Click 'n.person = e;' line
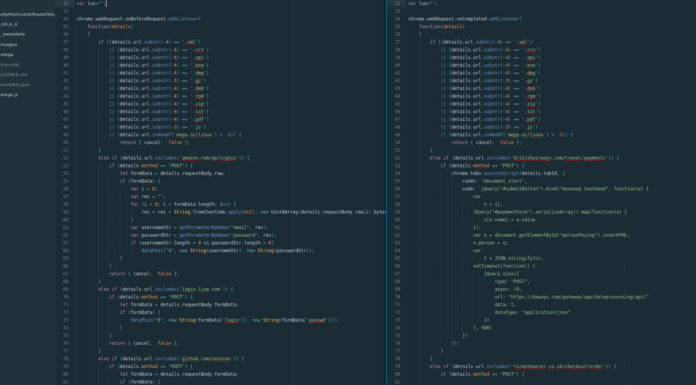696x385 pixels. [490, 243]
